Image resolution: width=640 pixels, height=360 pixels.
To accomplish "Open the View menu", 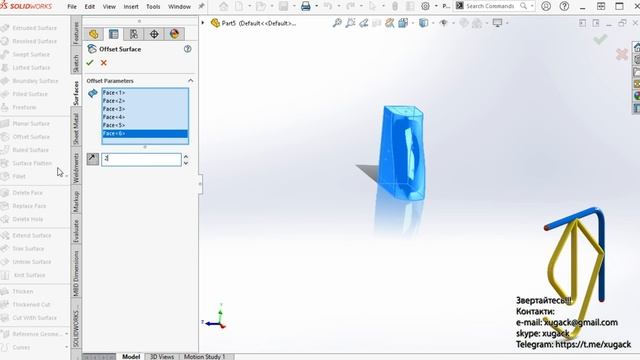I will click(x=109, y=7).
